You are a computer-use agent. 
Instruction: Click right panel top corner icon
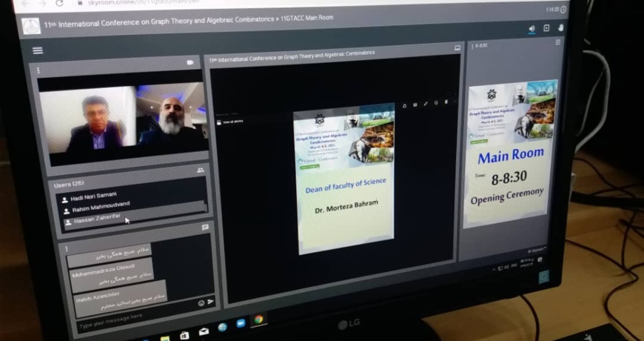557,42
